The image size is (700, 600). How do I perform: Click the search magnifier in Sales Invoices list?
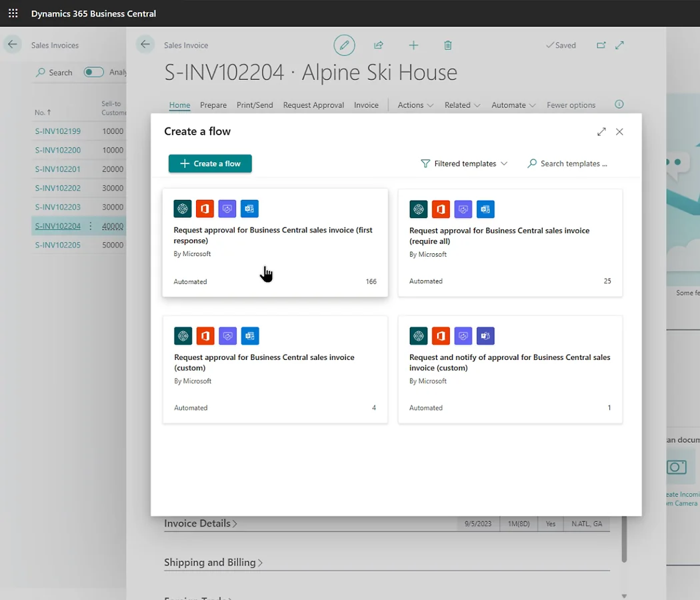click(x=41, y=72)
